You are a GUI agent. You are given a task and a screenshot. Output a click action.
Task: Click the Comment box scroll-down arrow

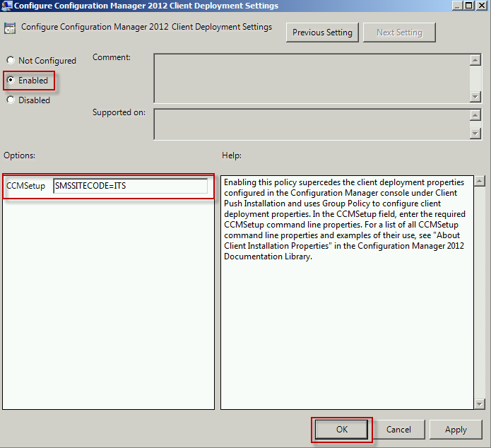(x=475, y=97)
